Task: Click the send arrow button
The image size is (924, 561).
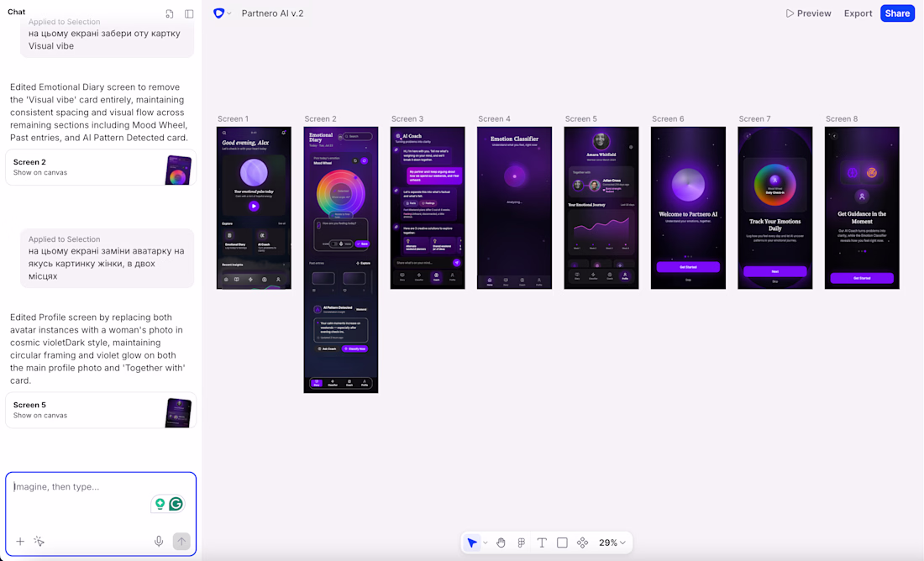Action: 181,541
